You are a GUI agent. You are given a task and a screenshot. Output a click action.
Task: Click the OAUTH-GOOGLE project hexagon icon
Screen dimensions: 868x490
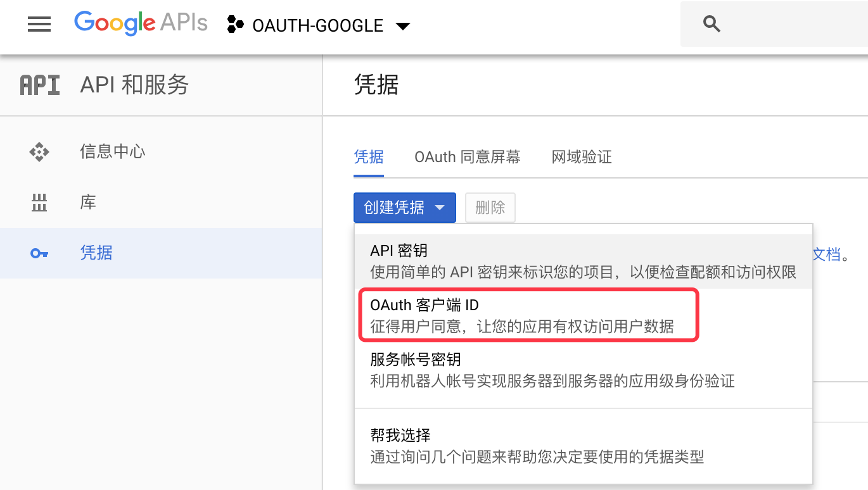[236, 25]
